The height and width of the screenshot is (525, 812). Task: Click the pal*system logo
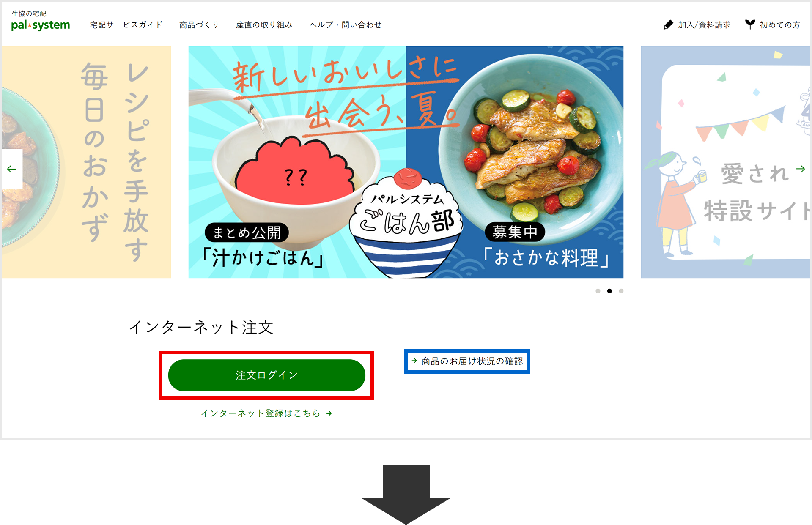pyautogui.click(x=41, y=21)
